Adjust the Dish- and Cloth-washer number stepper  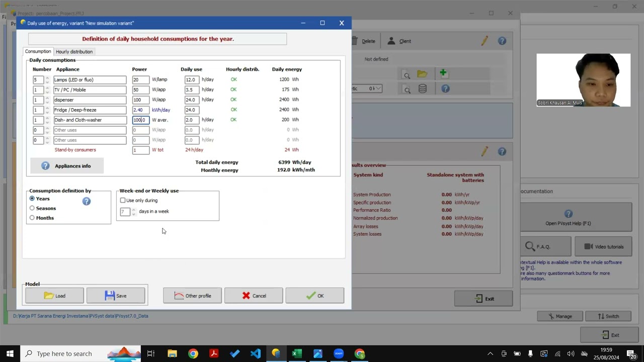[x=47, y=120]
